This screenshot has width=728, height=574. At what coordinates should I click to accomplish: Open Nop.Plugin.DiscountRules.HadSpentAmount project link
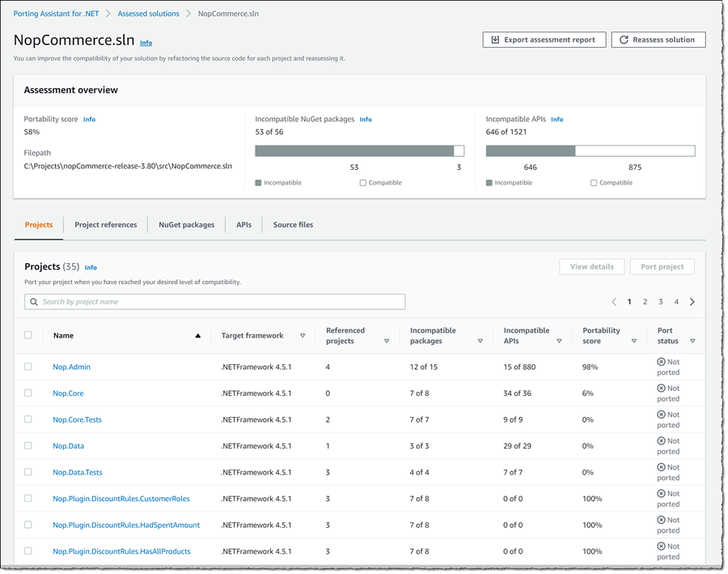coord(126,525)
